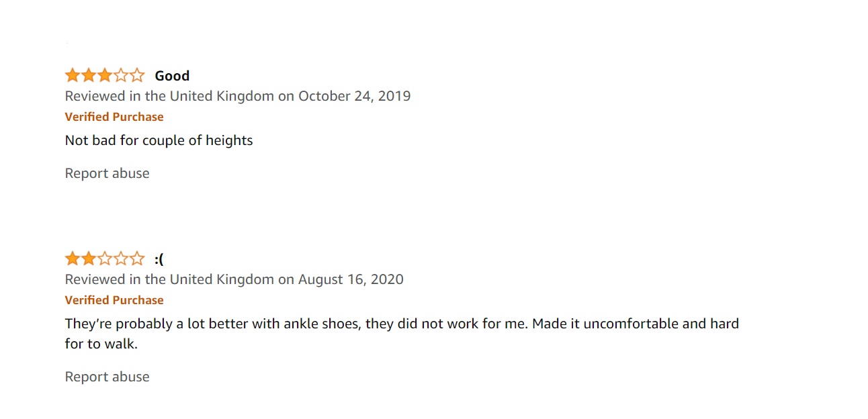Viewport: 868px width, 419px height.
Task: Click the first filled star of the 'Good' review
Action: (73, 75)
